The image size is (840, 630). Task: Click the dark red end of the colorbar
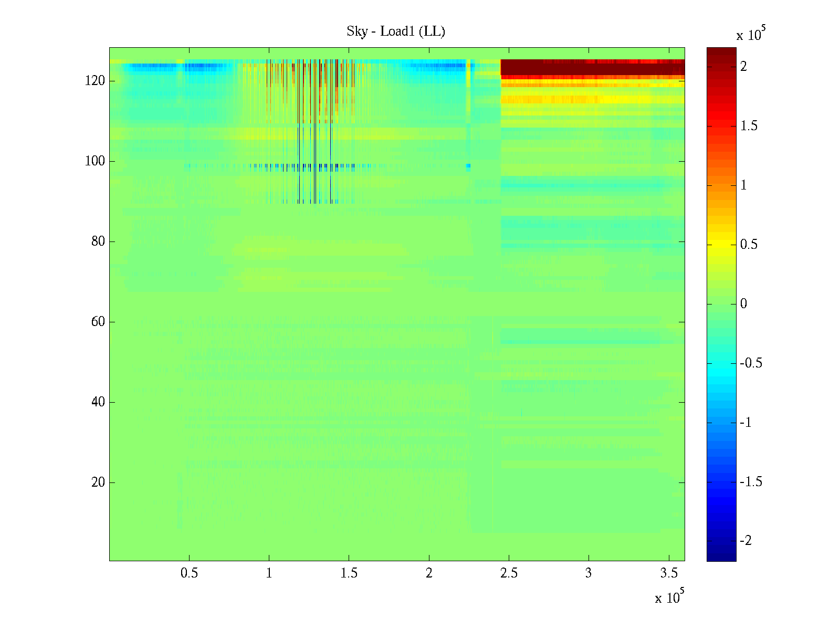pos(721,51)
